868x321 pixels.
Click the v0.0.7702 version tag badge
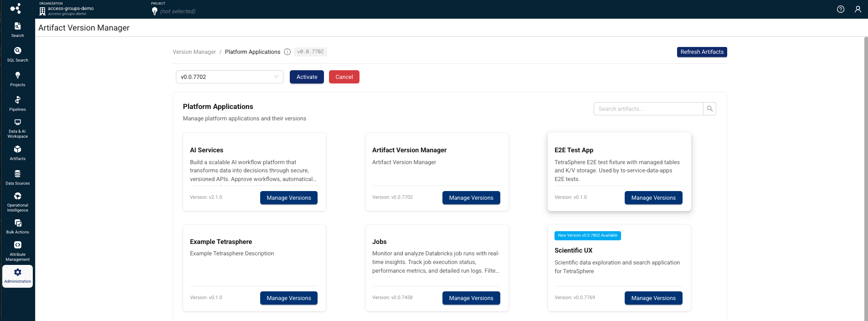(x=310, y=52)
